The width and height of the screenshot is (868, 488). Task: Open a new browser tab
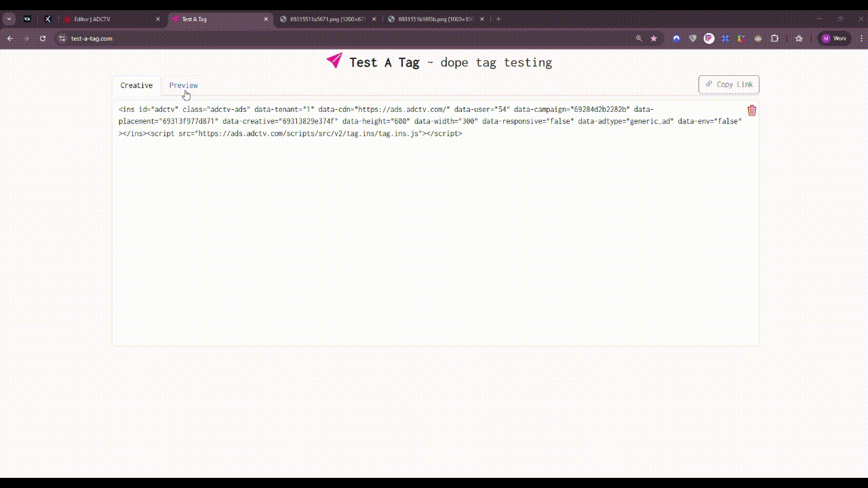[498, 19]
